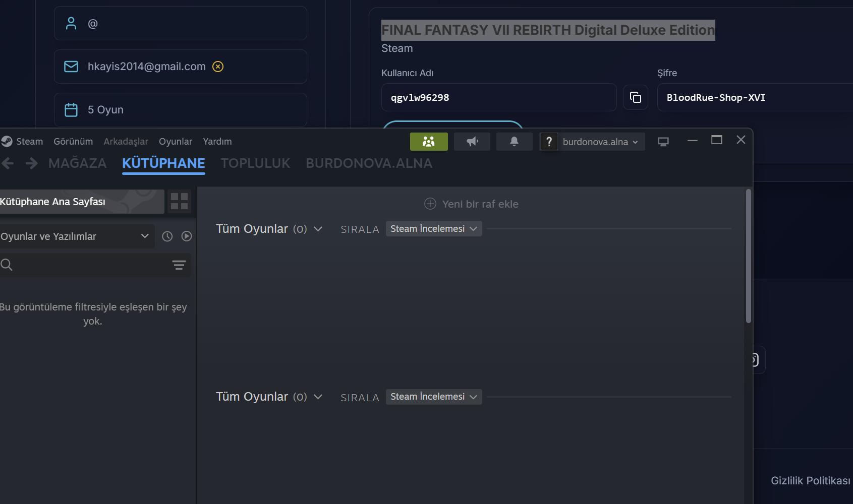Image resolution: width=853 pixels, height=504 pixels.
Task: Click the Şifre field BloodRue-Shop-XVI
Action: tap(755, 97)
